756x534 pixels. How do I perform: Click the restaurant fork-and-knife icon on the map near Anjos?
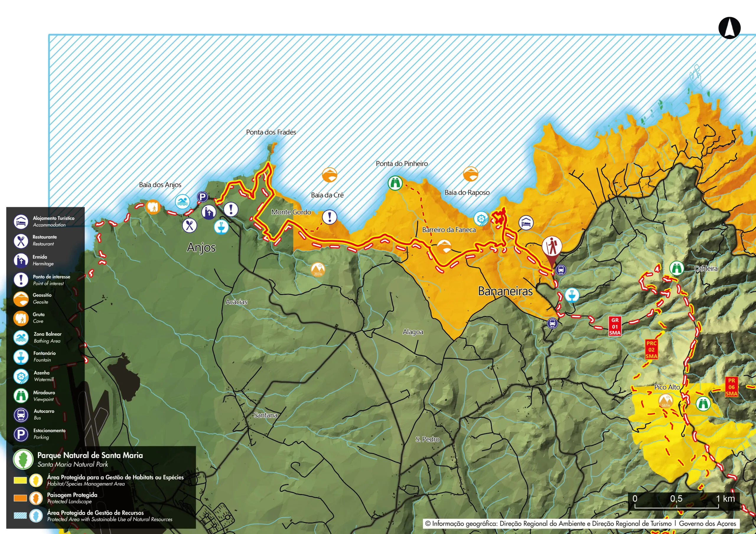point(190,225)
